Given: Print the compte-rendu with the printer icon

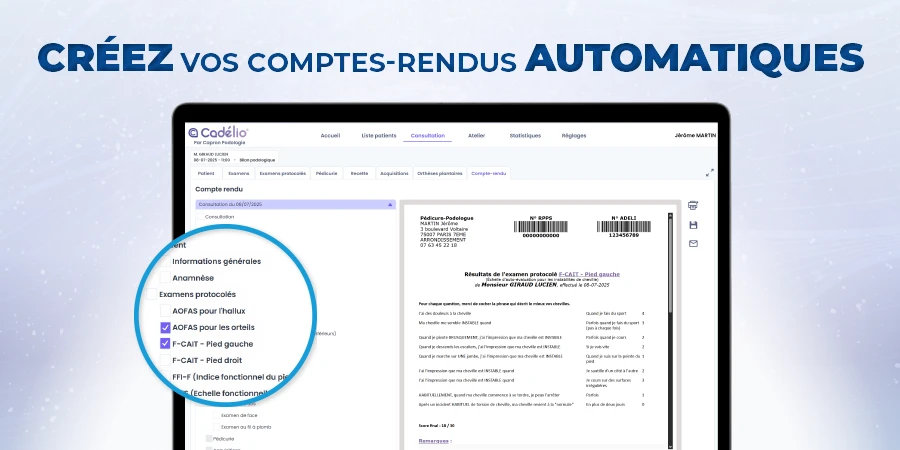Looking at the screenshot, I should [x=693, y=205].
